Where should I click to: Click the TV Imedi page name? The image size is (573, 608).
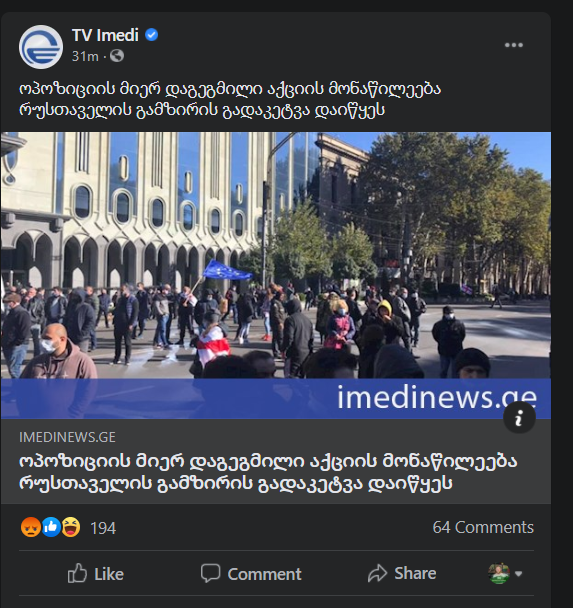click(105, 35)
